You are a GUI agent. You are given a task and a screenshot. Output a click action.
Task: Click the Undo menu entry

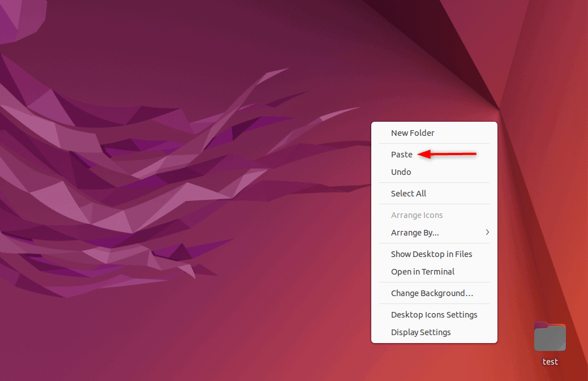(401, 172)
